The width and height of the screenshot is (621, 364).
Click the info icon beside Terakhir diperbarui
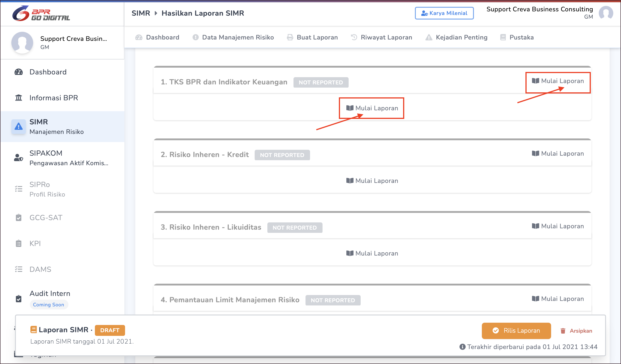point(462,347)
